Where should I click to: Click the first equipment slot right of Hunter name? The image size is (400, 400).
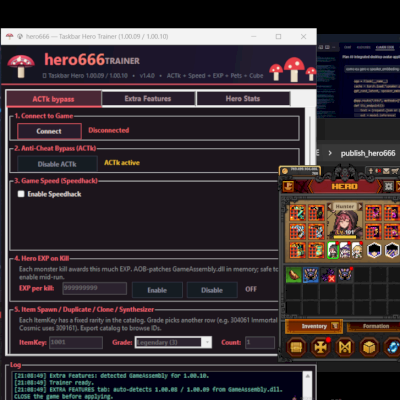(373, 213)
